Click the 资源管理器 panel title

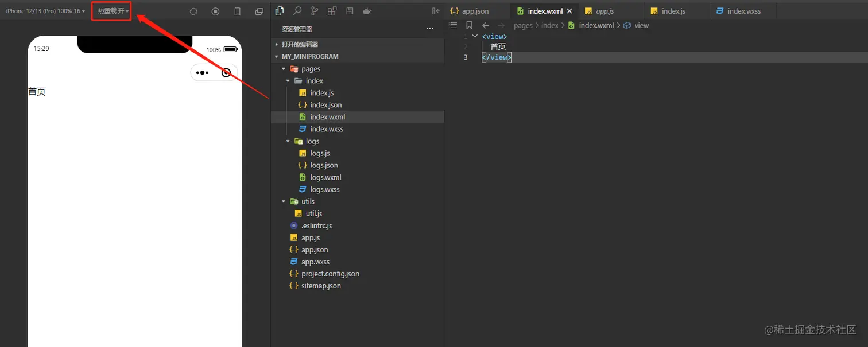point(297,29)
